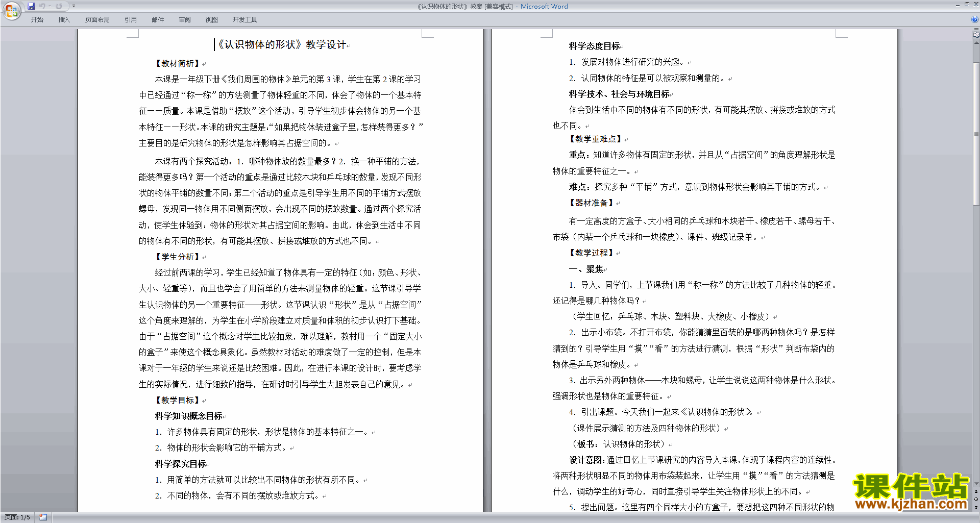Viewport: 980px width, 523px height.
Task: Click the Previous Page double-arrow button
Action: pos(976,492)
